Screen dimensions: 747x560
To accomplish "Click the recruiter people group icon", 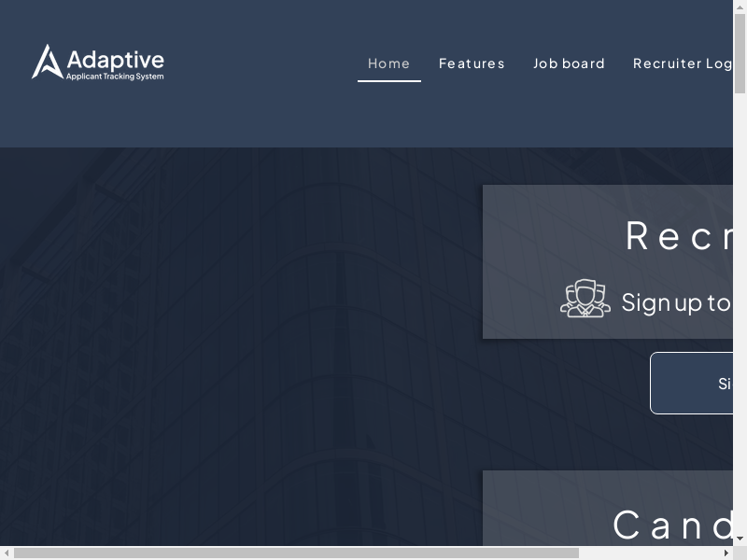I will (585, 299).
